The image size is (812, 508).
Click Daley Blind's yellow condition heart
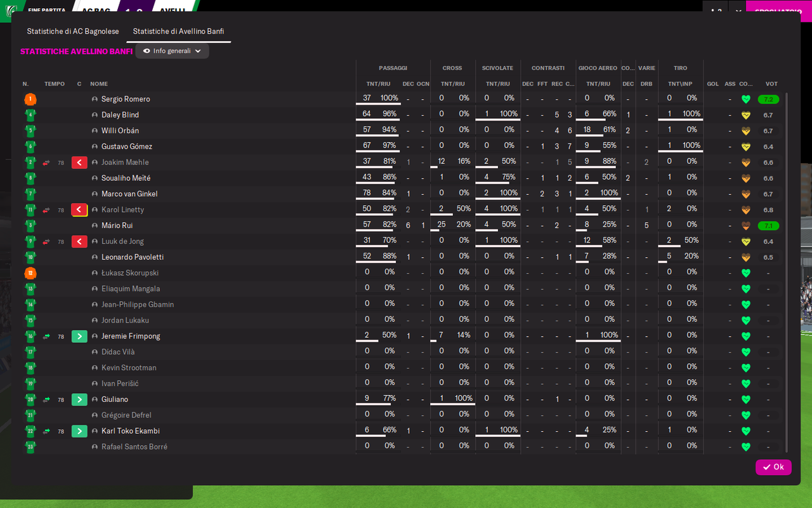click(x=746, y=115)
